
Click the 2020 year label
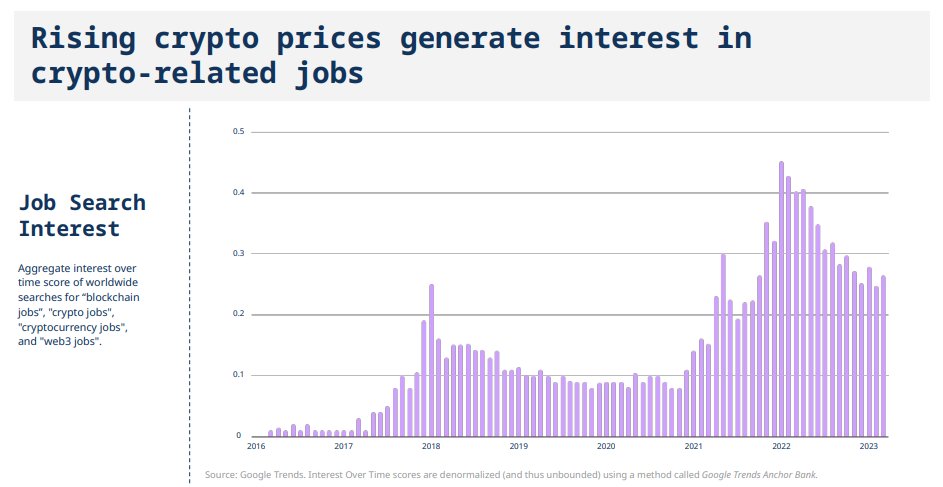605,446
